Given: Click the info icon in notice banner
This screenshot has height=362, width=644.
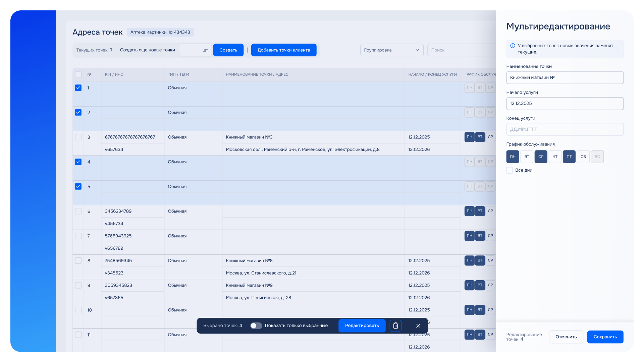Looking at the screenshot, I should coord(513,46).
